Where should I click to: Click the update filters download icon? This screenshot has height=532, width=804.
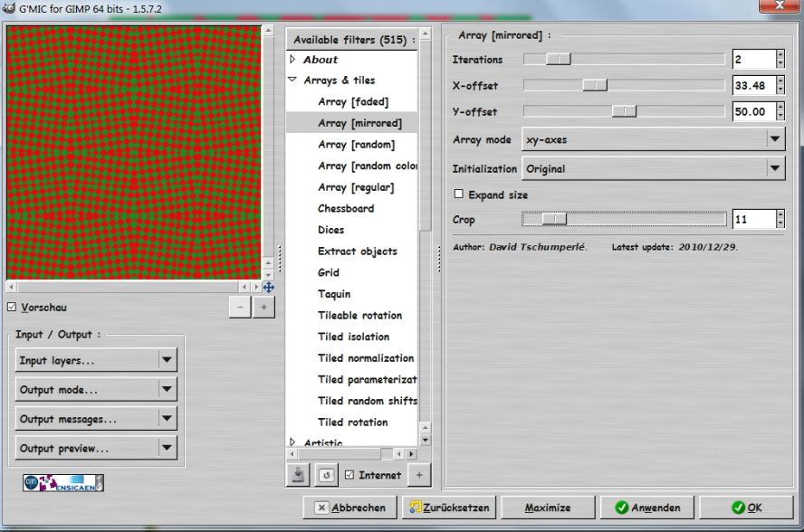[x=298, y=475]
